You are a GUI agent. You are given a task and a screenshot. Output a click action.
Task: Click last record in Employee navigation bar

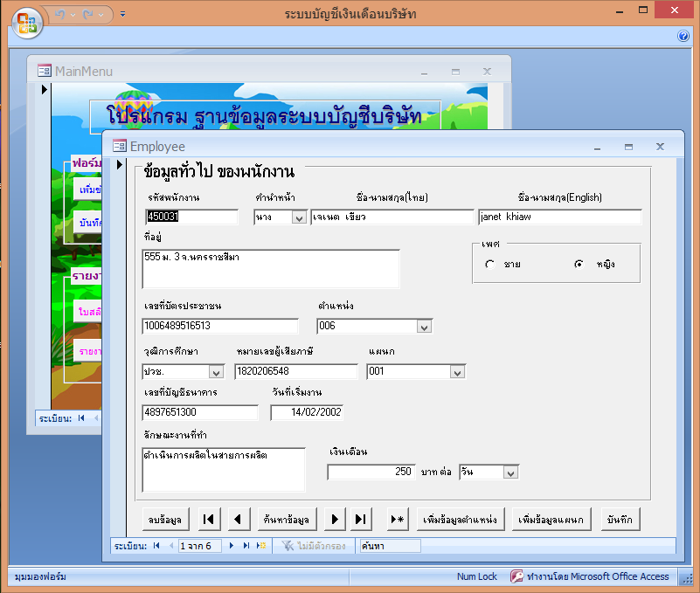(x=246, y=545)
